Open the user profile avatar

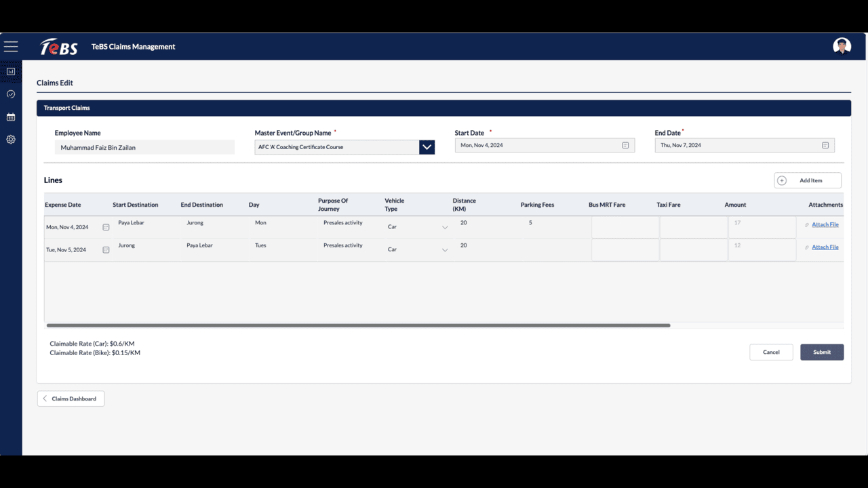842,46
